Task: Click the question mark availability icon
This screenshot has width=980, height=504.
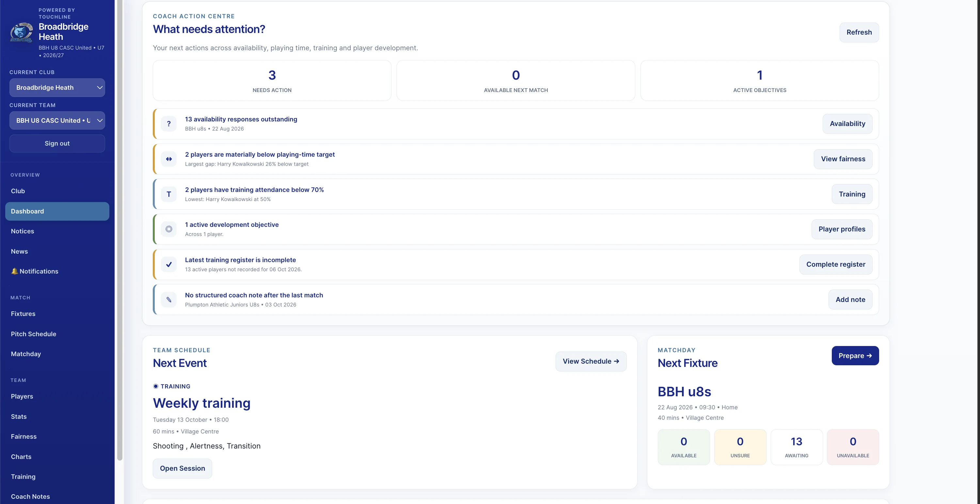Action: point(169,124)
